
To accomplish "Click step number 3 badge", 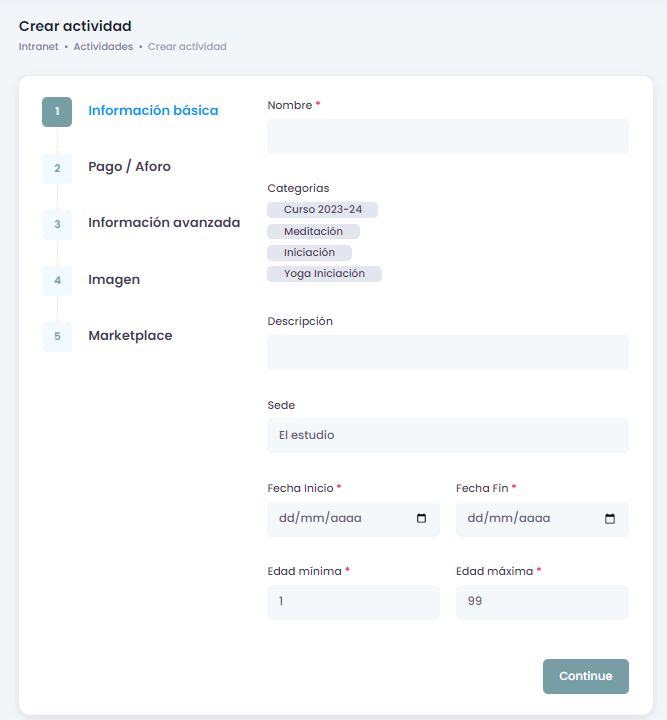I will coord(57,224).
